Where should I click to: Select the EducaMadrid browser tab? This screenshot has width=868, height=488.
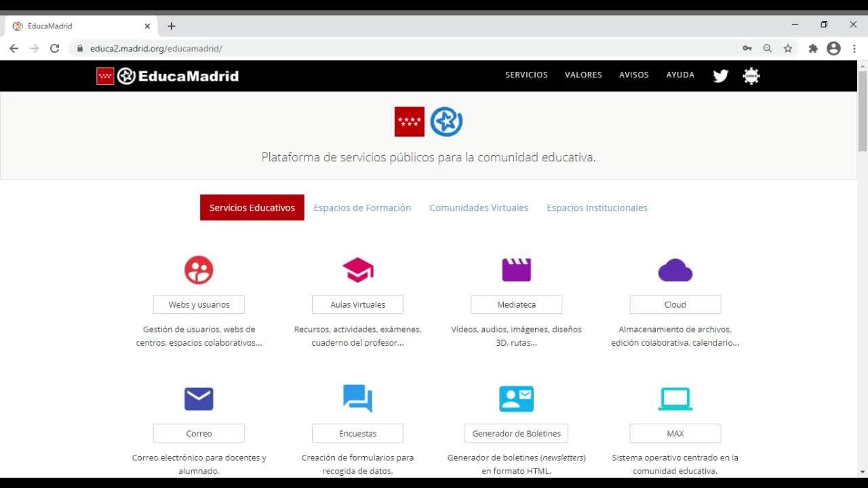[x=82, y=26]
